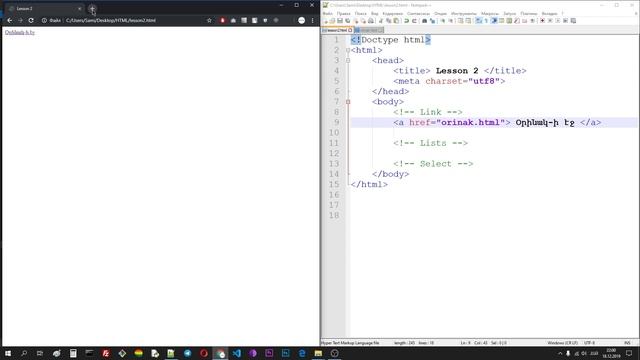The image size is (640, 360).
Task: Zoom in using the Notepad++ toolbar icon
Action: click(443, 21)
